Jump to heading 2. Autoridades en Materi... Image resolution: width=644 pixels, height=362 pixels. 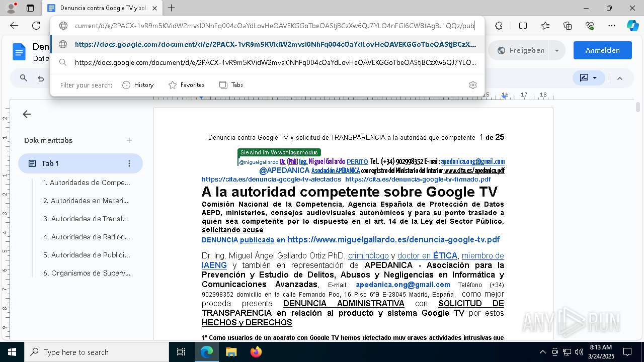coord(86,201)
